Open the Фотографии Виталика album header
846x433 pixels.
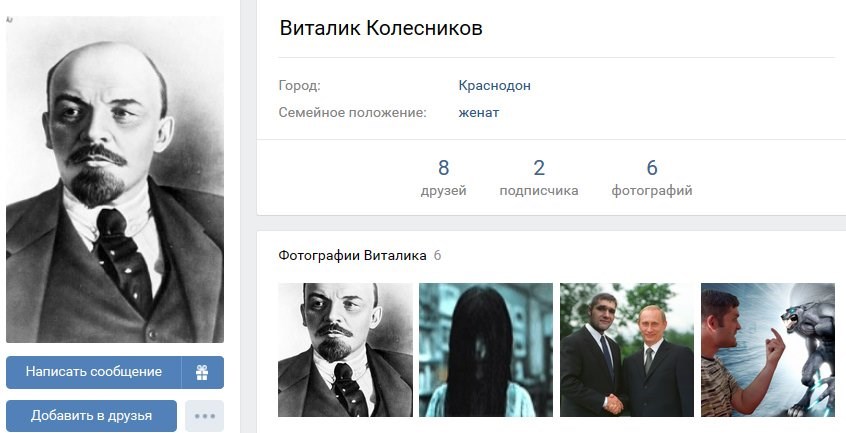pos(352,255)
